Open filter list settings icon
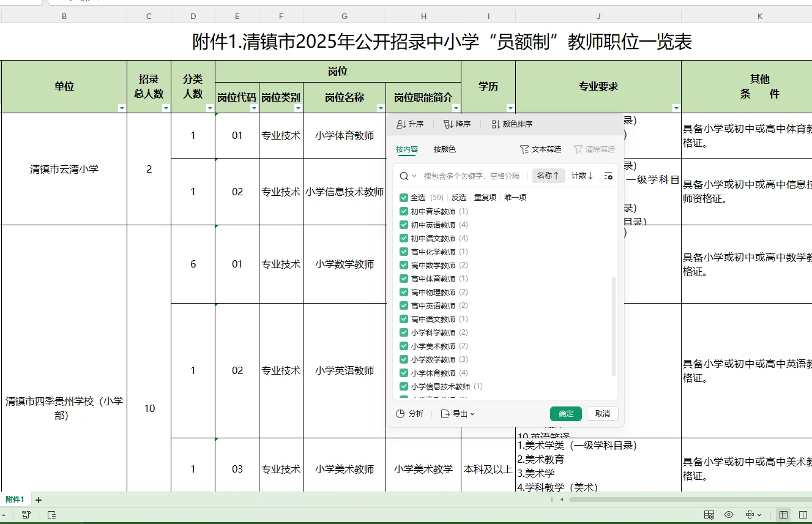Viewport: 812px width, 524px height. tap(608, 176)
